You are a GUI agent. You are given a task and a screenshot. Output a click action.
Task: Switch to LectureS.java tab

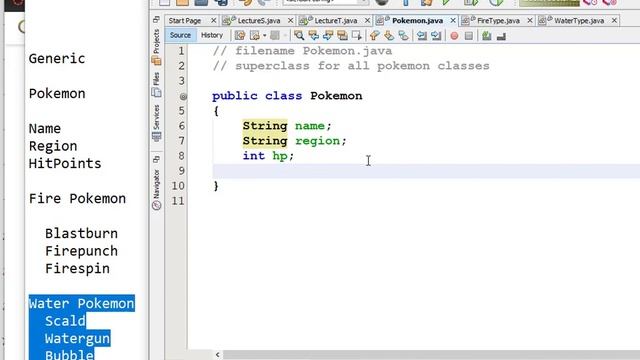(259, 20)
